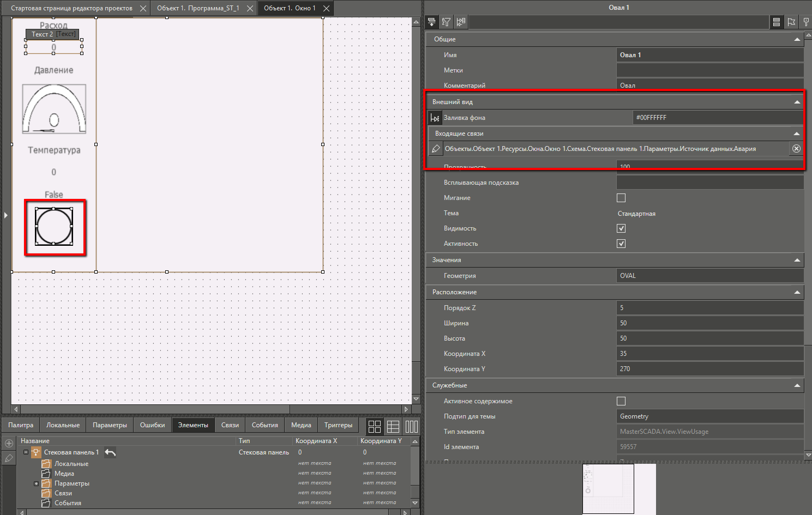Click the Ширина value field

click(x=709, y=323)
